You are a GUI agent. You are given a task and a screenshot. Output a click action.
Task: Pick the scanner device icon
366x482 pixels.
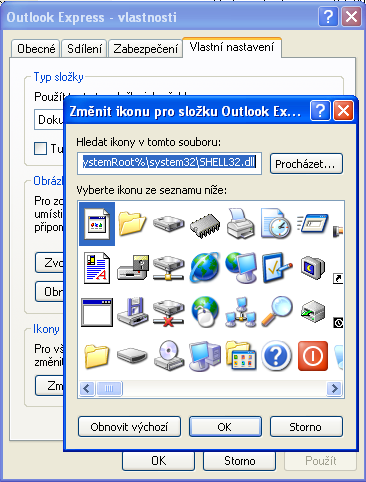click(x=313, y=311)
